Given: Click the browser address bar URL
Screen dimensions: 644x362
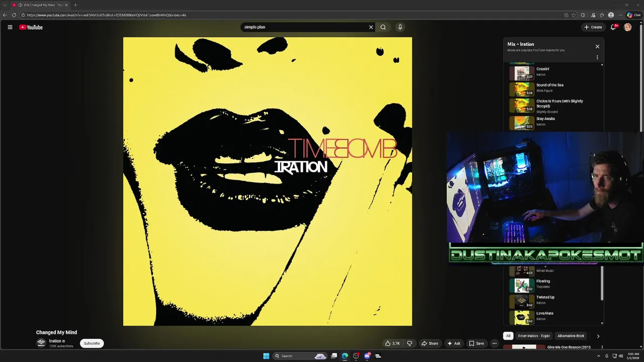Looking at the screenshot, I should pyautogui.click(x=107, y=15).
